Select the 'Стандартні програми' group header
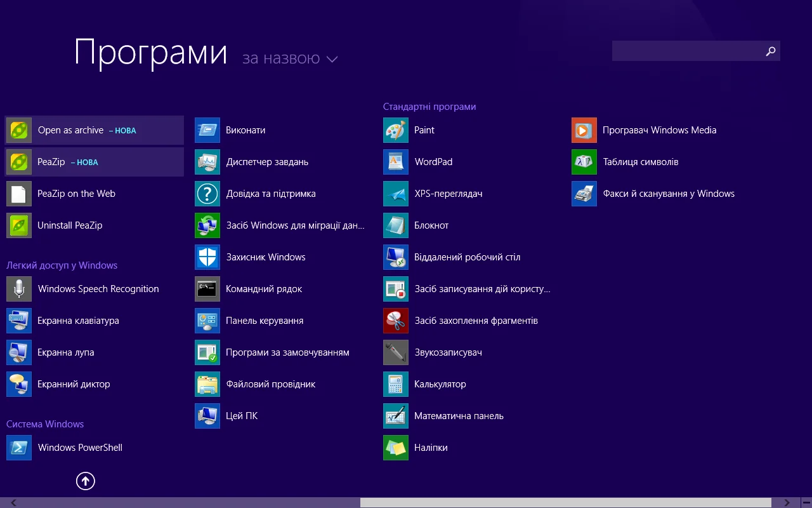 coord(429,107)
